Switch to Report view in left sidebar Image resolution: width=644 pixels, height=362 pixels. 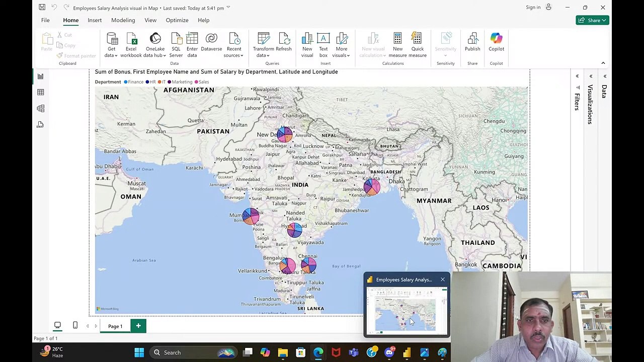point(40,76)
